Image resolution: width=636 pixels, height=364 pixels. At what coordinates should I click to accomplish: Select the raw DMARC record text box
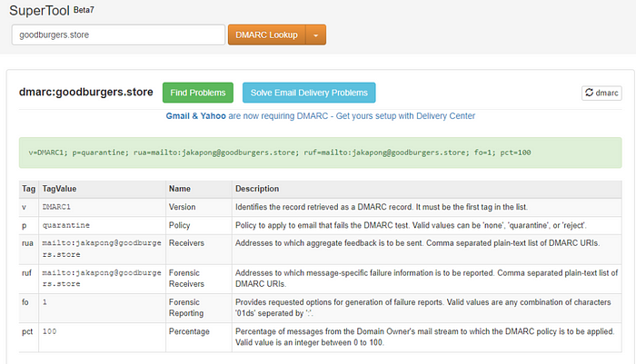[321, 152]
